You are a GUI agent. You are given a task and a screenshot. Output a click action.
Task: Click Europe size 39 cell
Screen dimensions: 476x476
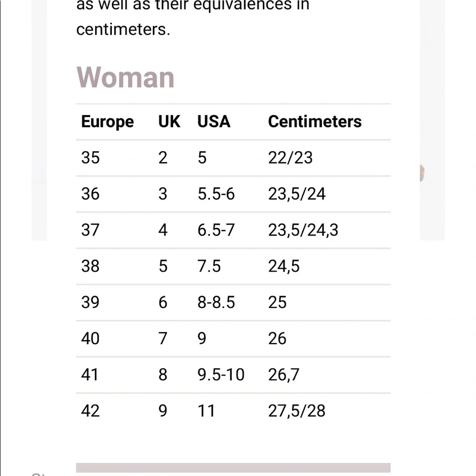90,302
